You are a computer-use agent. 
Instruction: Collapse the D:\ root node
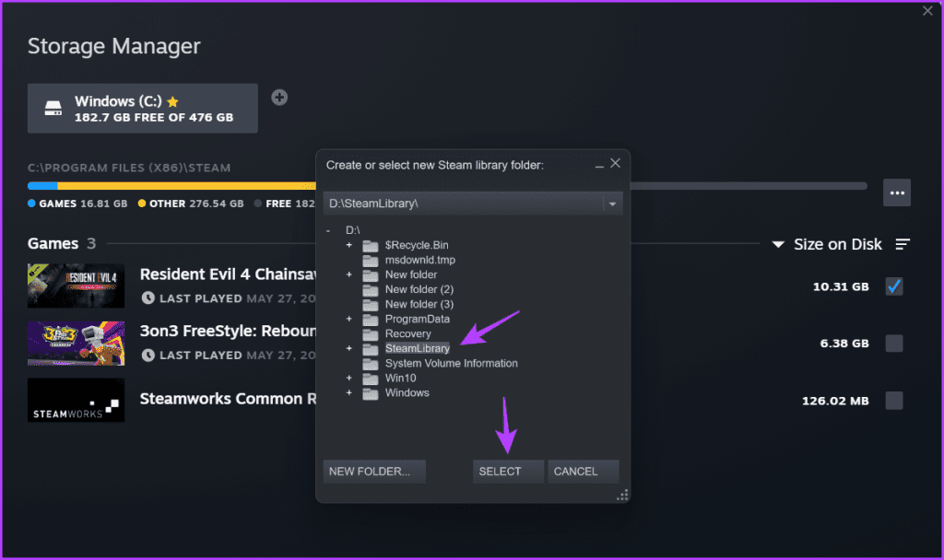point(328,230)
